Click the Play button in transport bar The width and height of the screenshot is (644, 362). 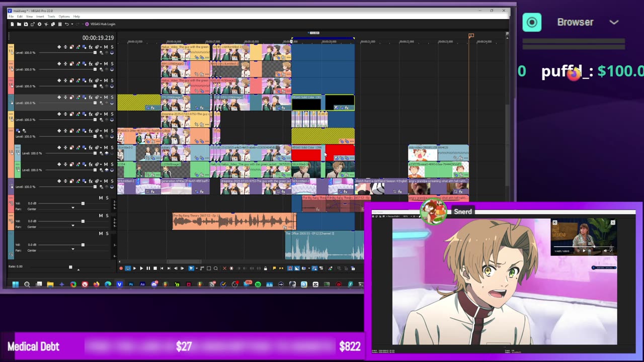(x=141, y=268)
